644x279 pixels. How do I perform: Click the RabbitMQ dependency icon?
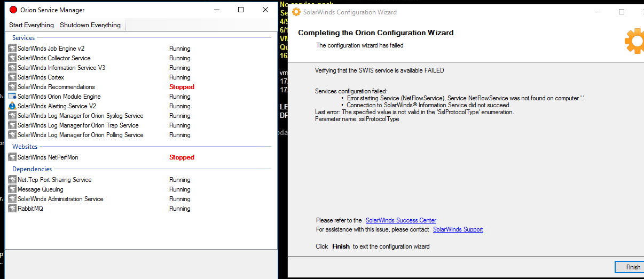click(x=13, y=209)
